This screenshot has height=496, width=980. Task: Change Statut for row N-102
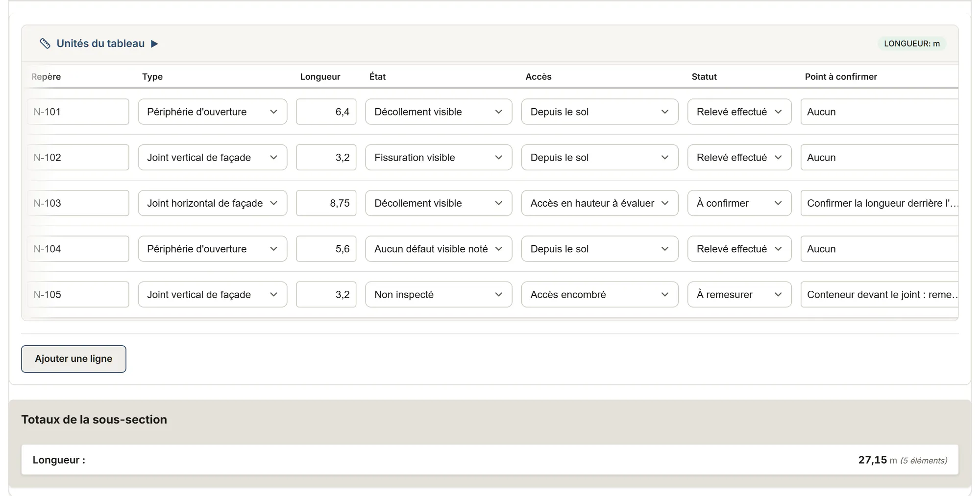(739, 157)
